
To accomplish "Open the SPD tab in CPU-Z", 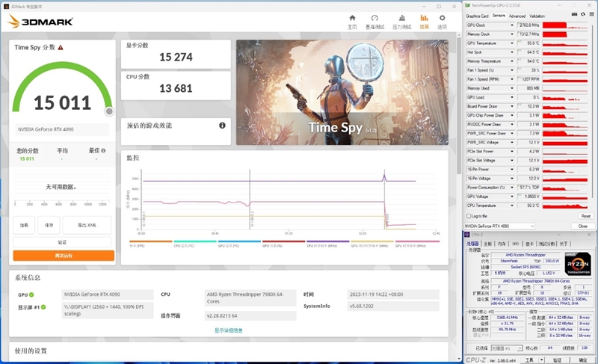I will pos(515,244).
